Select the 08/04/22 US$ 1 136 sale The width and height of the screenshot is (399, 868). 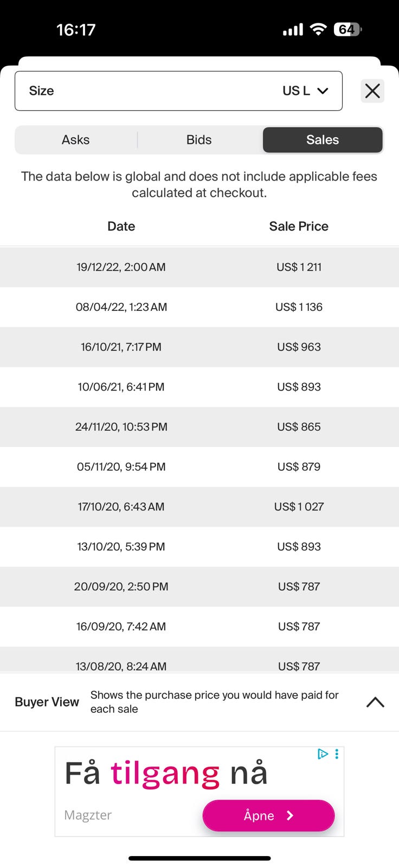coord(199,307)
